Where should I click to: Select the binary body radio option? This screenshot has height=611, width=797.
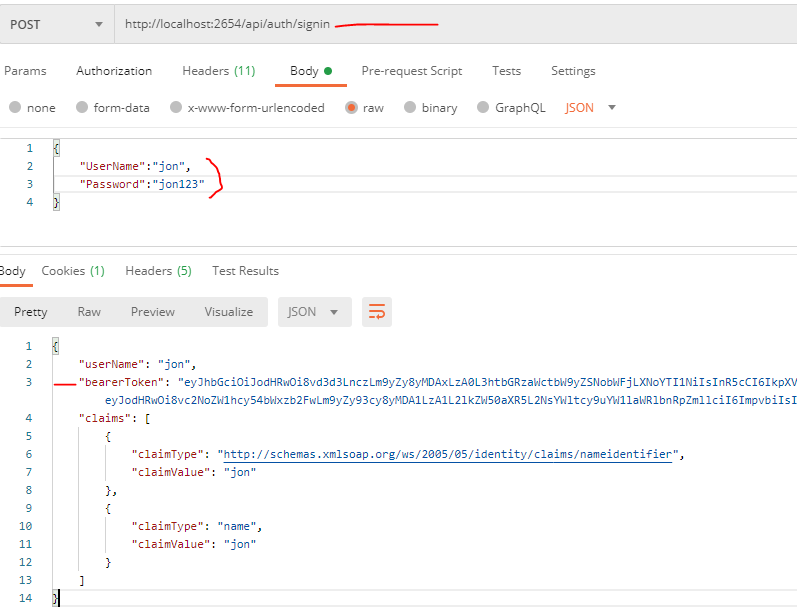click(410, 108)
